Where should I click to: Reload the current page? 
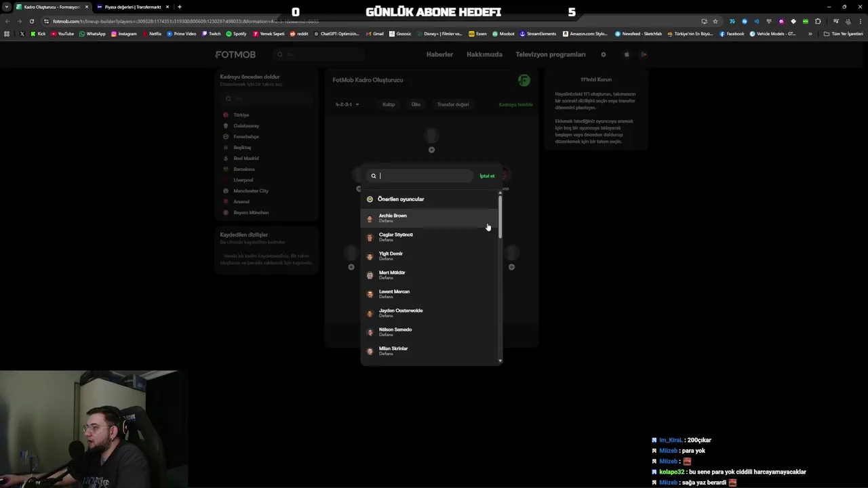31,21
